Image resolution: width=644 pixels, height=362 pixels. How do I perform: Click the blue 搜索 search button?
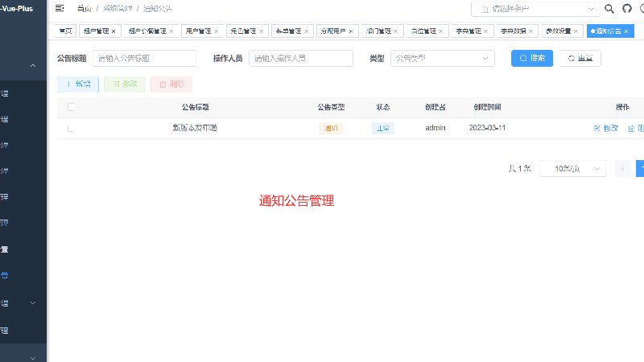pos(532,58)
